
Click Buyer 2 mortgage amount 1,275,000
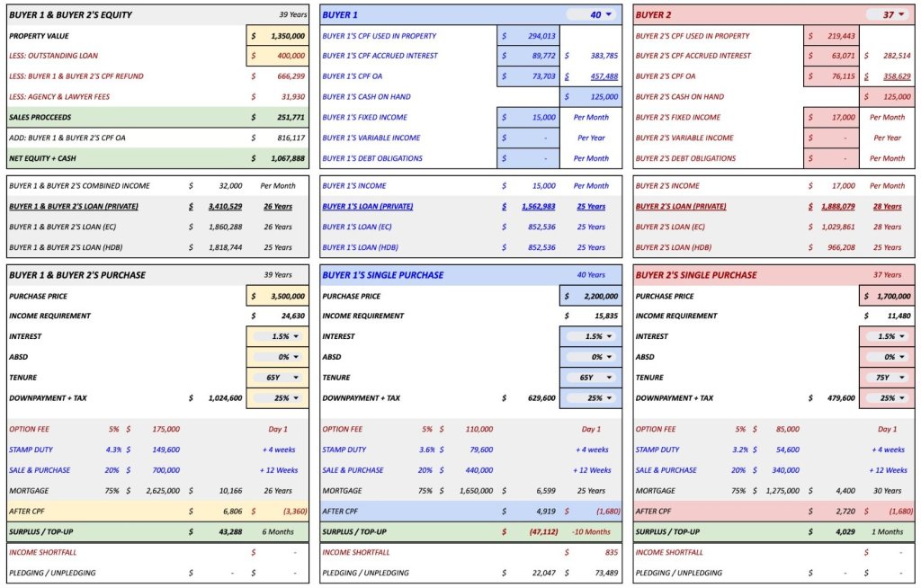782,491
